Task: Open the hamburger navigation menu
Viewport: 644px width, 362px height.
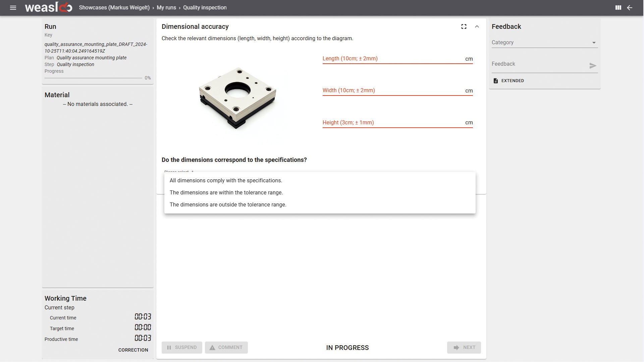Action: point(13,8)
